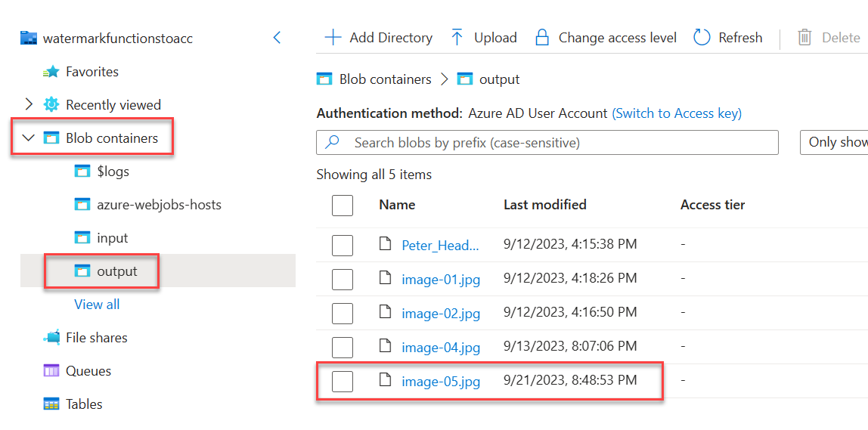
Task: Click the $logs container icon
Action: 82,172
